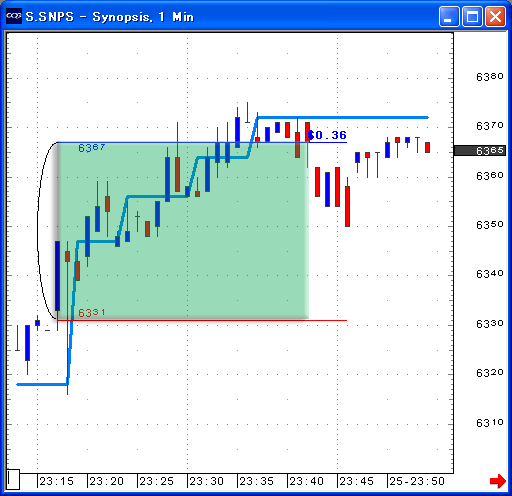Click the 6370 price axis label

(490, 126)
